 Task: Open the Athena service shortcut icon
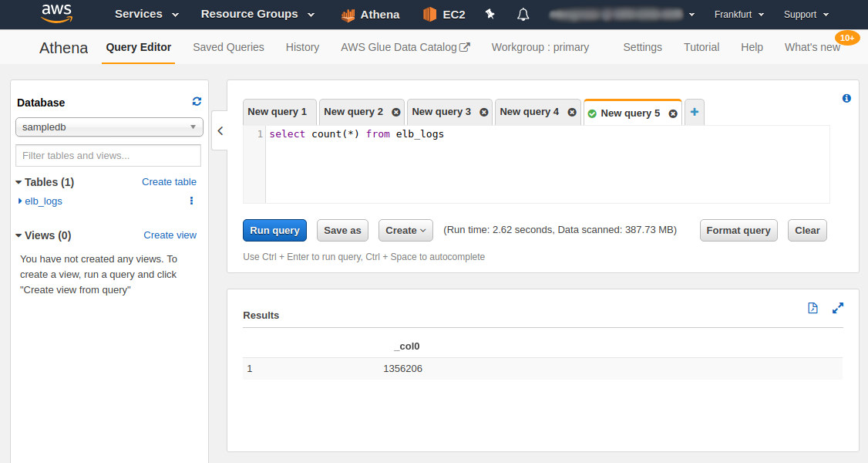coord(348,15)
